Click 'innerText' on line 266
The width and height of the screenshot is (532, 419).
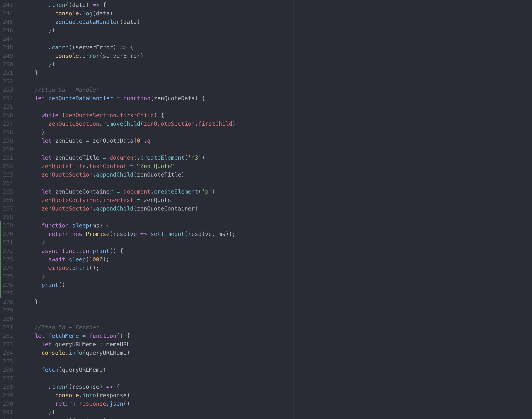(118, 200)
